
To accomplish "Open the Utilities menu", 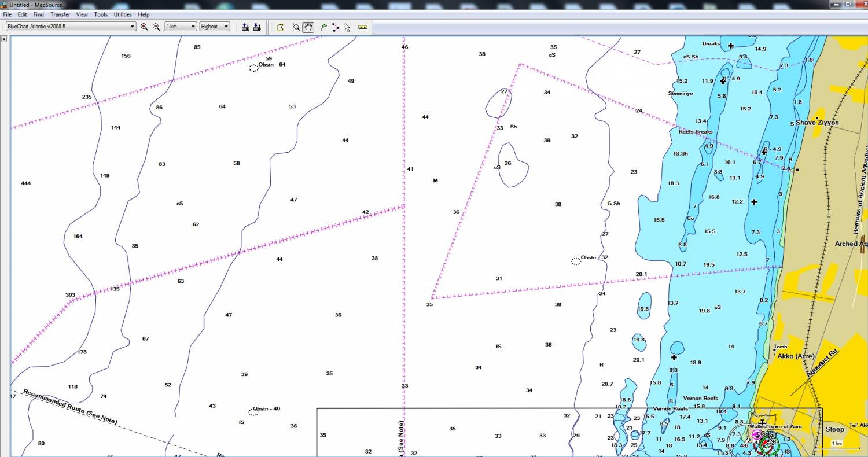I will [123, 14].
